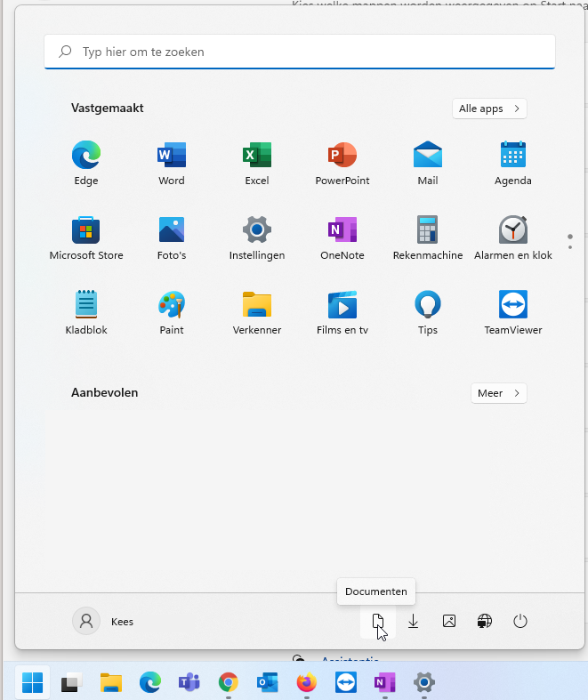Open Microsoft Teams on the taskbar

pos(189,682)
